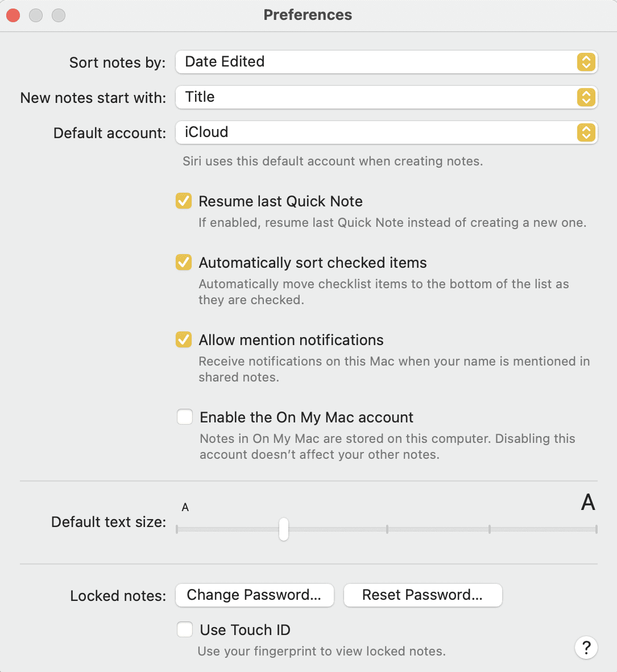Click the small A text size icon
The image size is (617, 672).
[x=185, y=507]
